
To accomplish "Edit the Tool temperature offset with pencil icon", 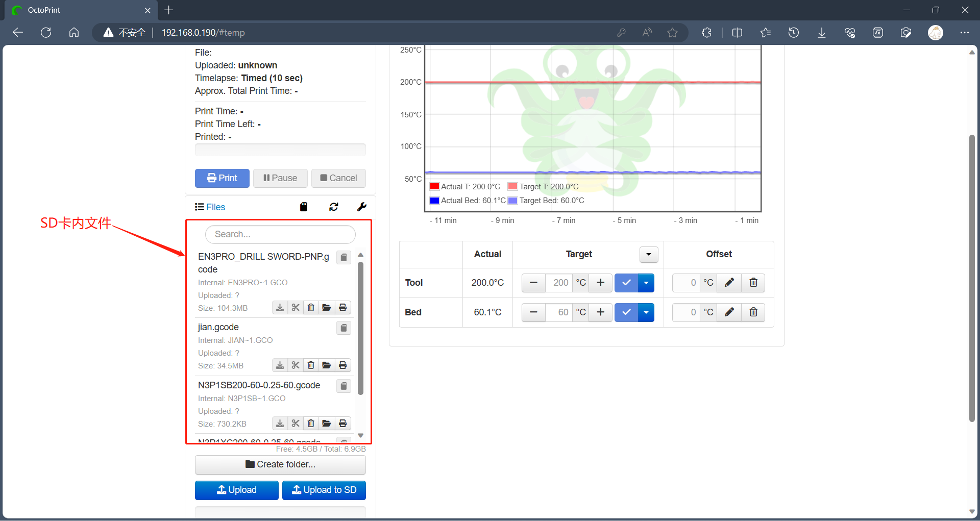I will [729, 283].
